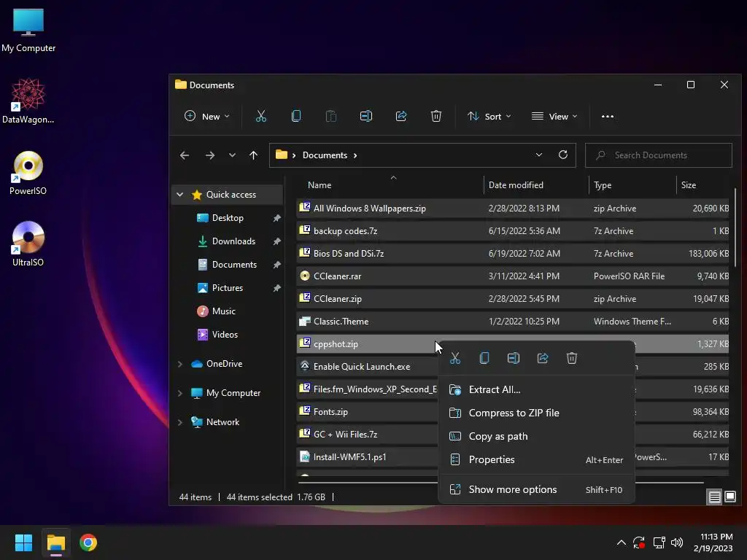The height and width of the screenshot is (560, 747).
Task: Go up one folder level arrow
Action: [253, 155]
